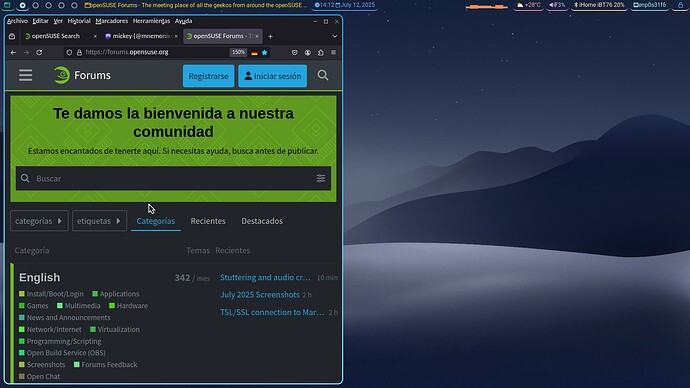Open the Ver menu

click(x=58, y=21)
